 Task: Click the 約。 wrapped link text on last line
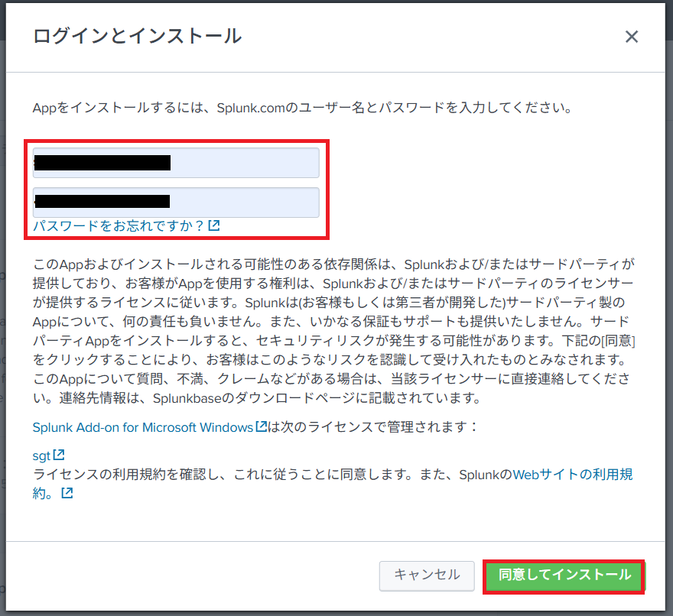pyautogui.click(x=44, y=494)
